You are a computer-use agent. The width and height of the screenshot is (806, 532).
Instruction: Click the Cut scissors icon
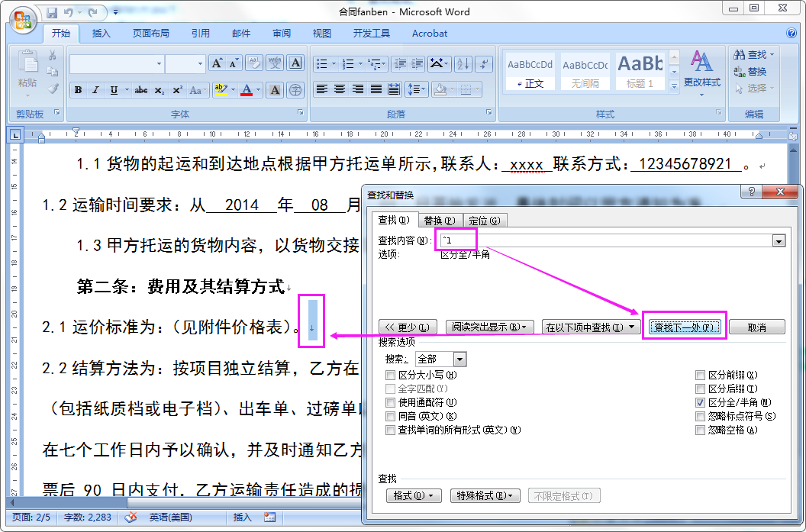(53, 55)
